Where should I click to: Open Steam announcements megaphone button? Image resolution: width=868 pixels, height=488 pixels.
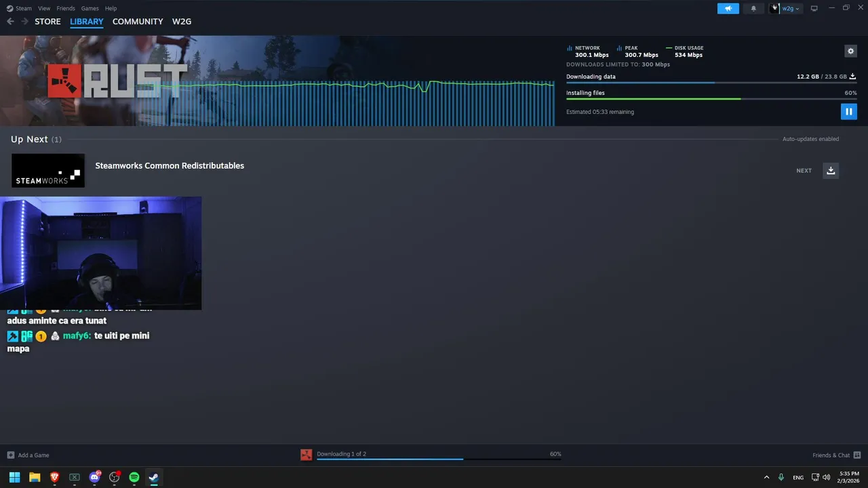[x=728, y=8]
